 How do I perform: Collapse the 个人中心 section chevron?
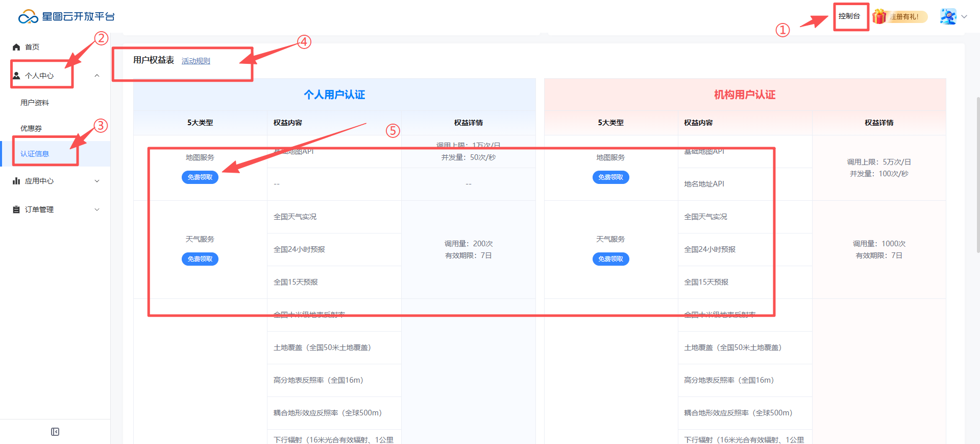[97, 76]
